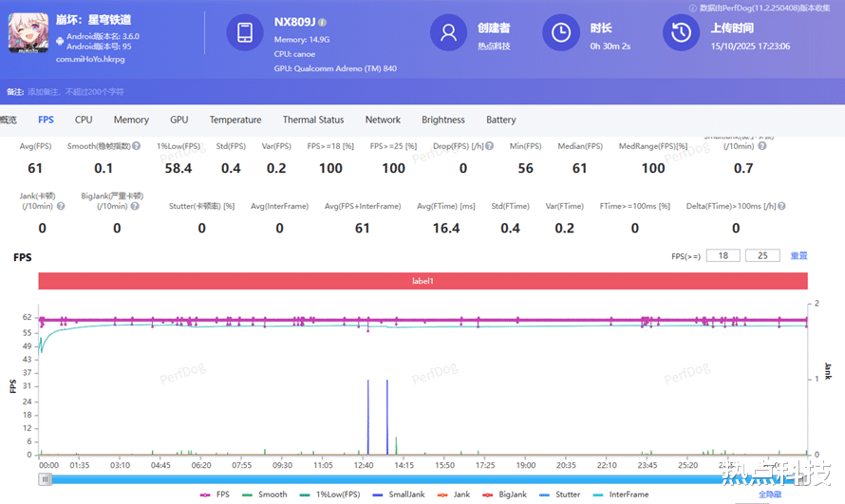Toggle the InterFrame series in legend
845x504 pixels.
tap(622, 495)
